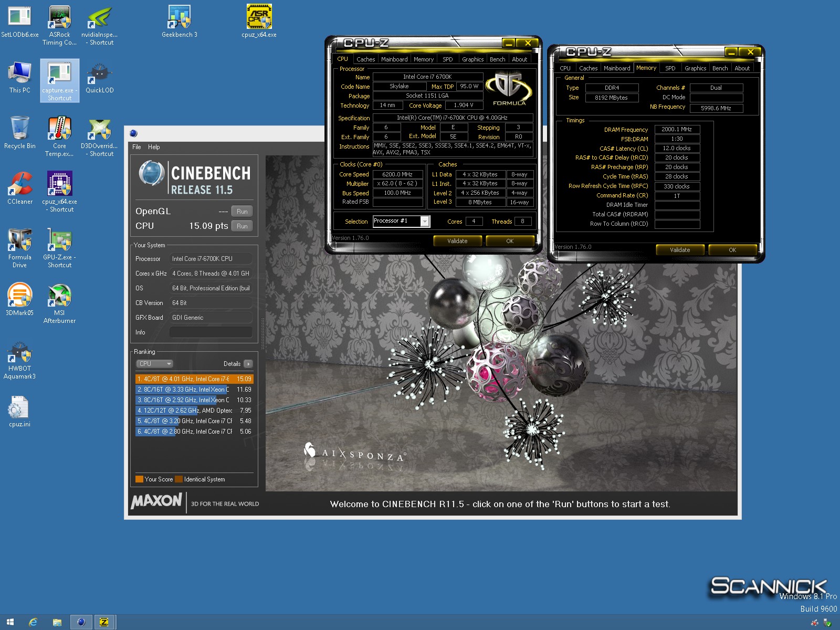The height and width of the screenshot is (630, 840).
Task: Open Caches tab in right CPU-Z window
Action: click(588, 68)
